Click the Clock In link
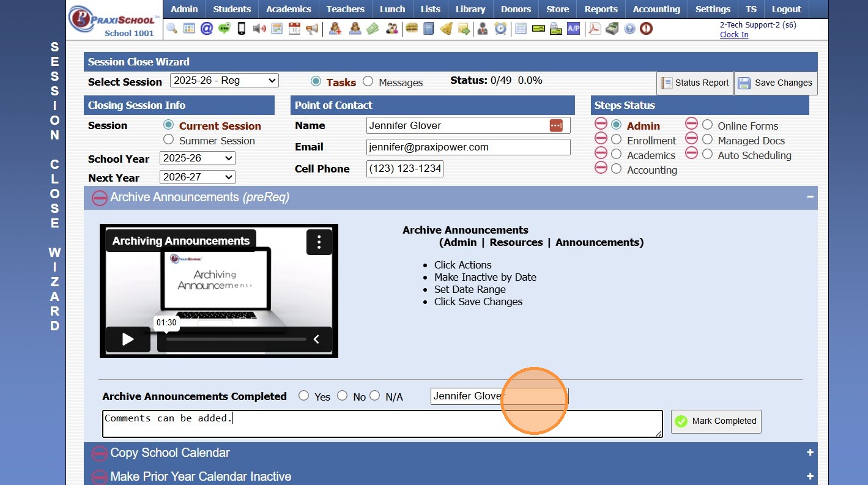The height and width of the screenshot is (485, 868). [x=734, y=34]
